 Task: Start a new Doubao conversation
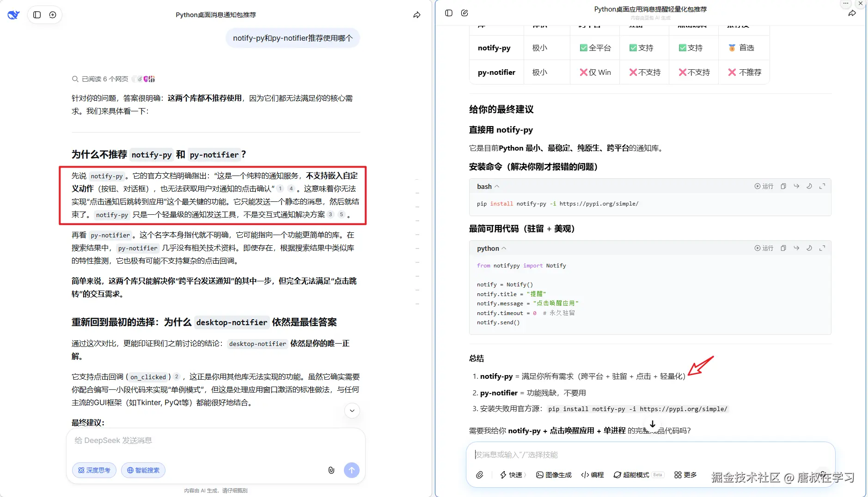pyautogui.click(x=465, y=13)
